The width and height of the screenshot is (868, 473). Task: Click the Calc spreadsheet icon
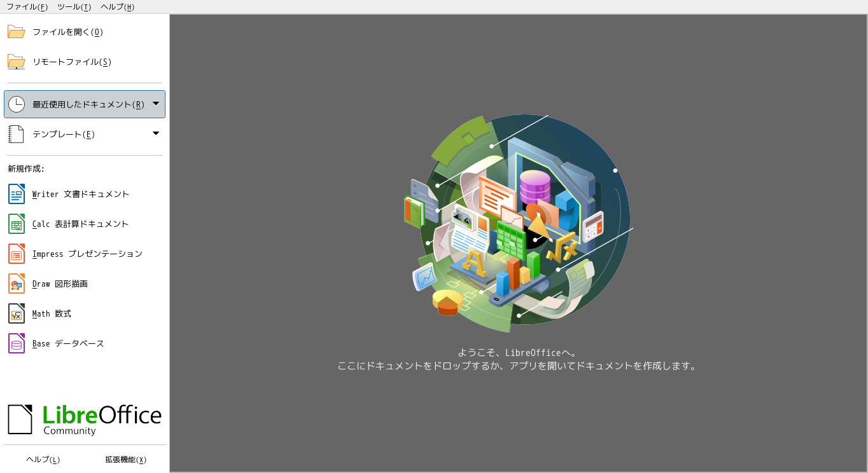(17, 224)
